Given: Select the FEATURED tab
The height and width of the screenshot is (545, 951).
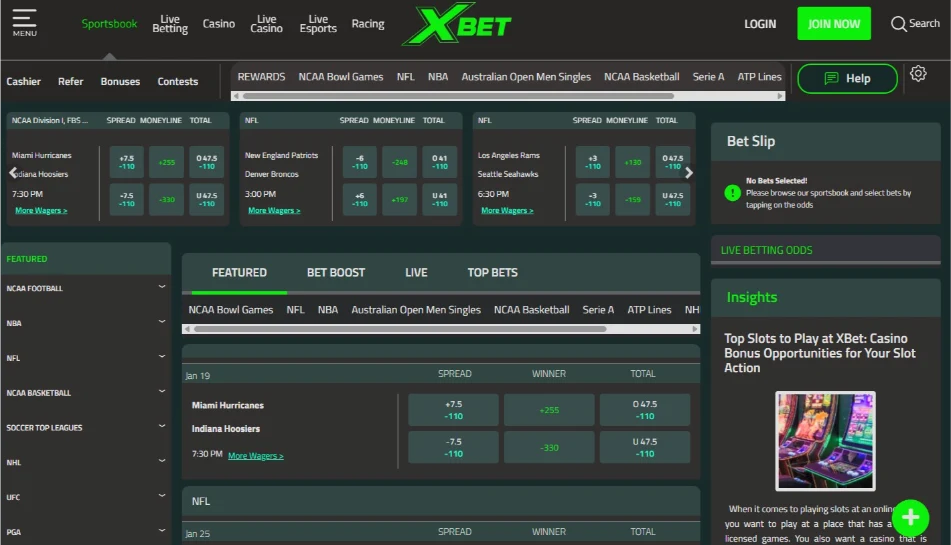Looking at the screenshot, I should [239, 273].
